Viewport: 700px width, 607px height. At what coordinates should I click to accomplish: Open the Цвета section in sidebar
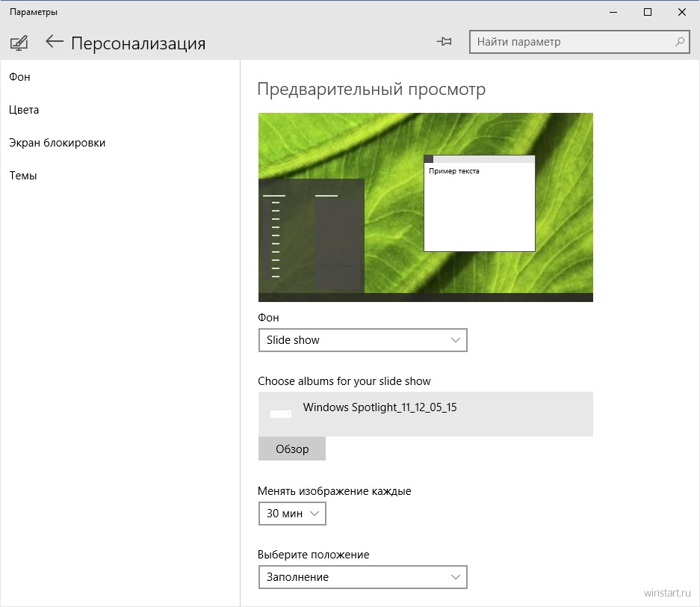24,110
